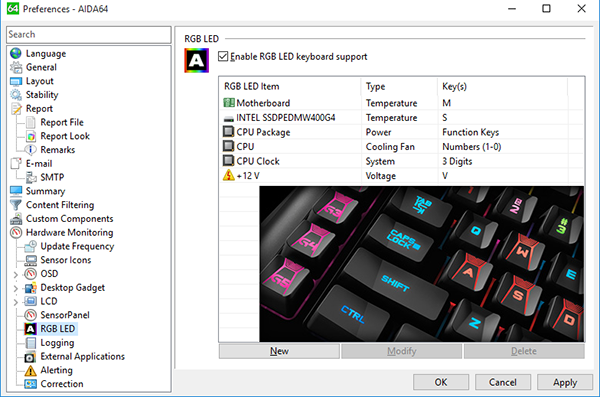
Task: Open the Alerting settings page
Action: (x=57, y=370)
